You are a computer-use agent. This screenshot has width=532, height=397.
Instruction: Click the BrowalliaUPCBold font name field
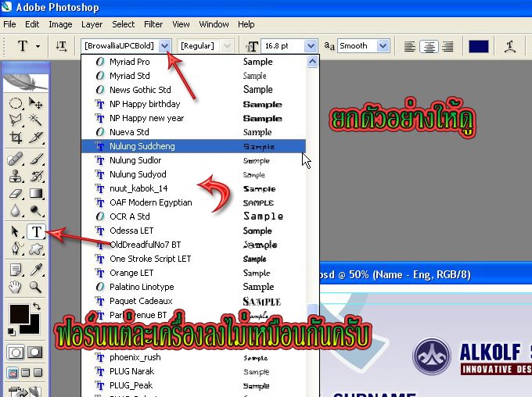tap(120, 46)
